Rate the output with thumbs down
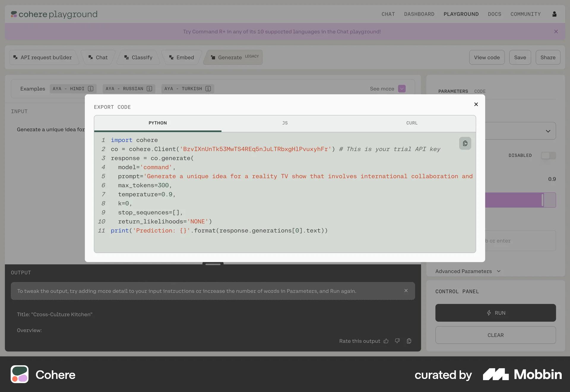 pyautogui.click(x=397, y=341)
